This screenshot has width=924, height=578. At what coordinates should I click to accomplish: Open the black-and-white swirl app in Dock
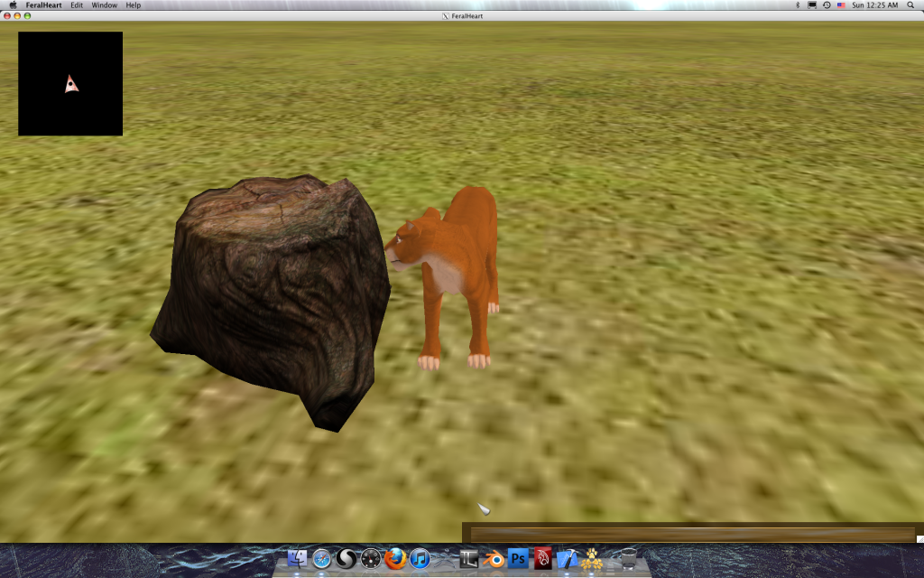tap(346, 558)
